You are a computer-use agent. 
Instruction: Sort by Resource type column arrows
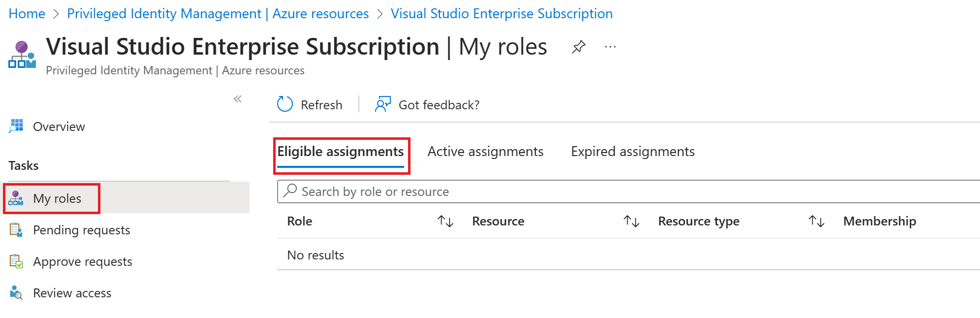pyautogui.click(x=816, y=222)
